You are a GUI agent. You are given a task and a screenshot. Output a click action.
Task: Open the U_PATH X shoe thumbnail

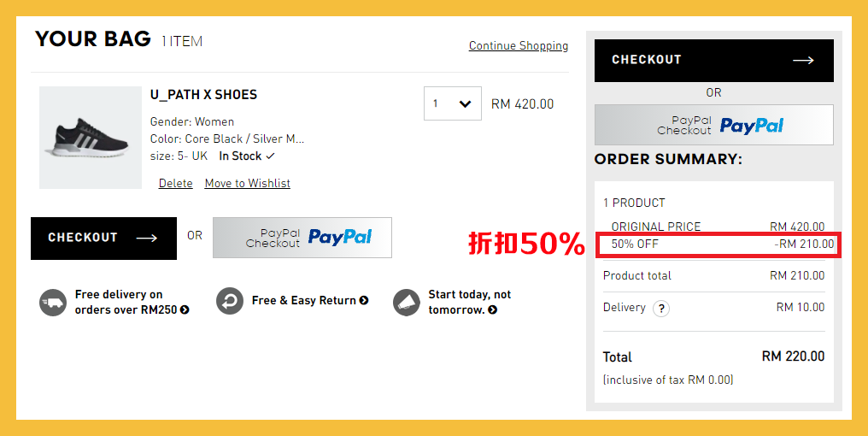point(90,137)
